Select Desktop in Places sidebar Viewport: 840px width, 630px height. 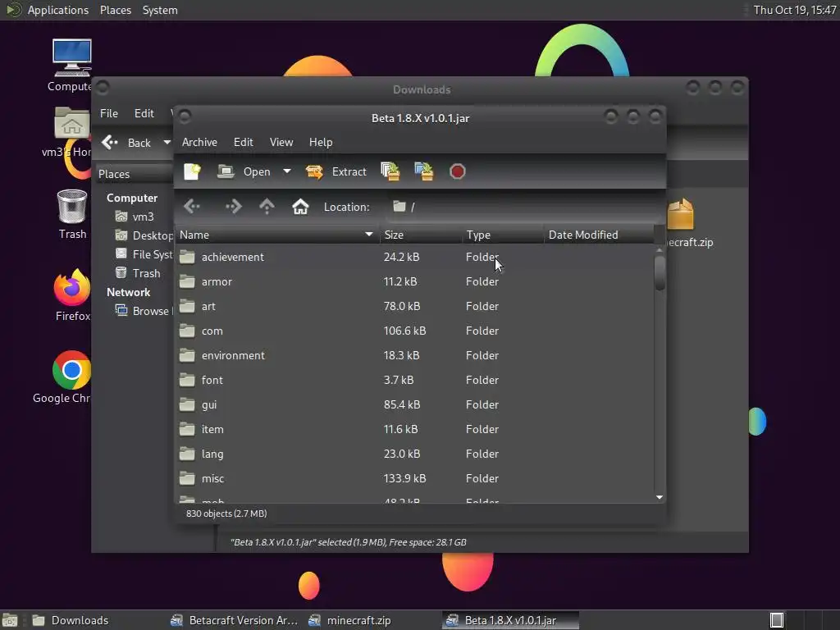(x=144, y=235)
